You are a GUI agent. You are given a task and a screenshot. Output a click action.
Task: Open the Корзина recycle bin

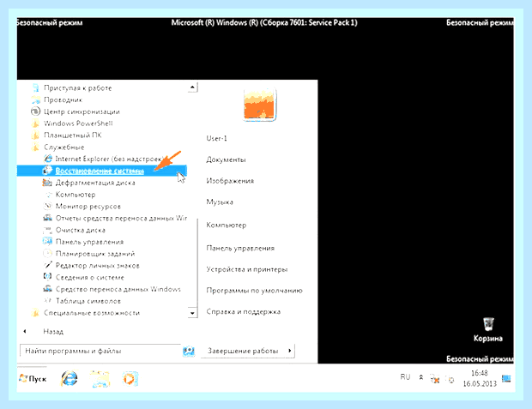click(488, 329)
